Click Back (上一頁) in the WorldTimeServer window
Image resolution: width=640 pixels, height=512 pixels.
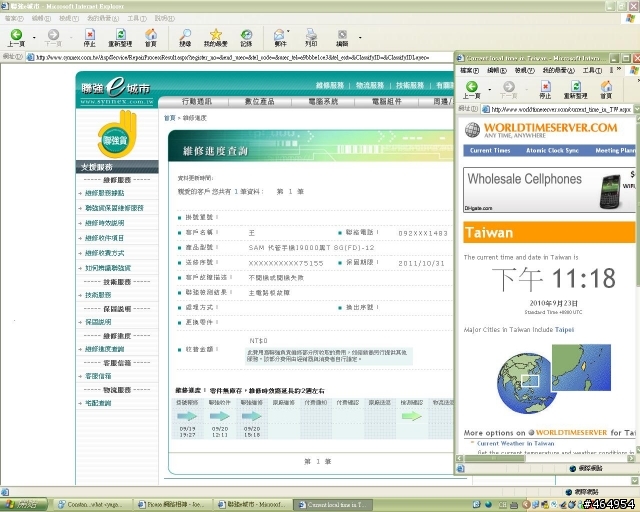click(x=471, y=90)
